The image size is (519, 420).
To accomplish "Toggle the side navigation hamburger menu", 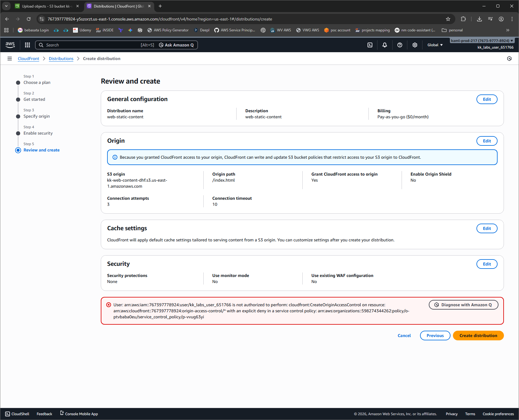I will (10, 59).
